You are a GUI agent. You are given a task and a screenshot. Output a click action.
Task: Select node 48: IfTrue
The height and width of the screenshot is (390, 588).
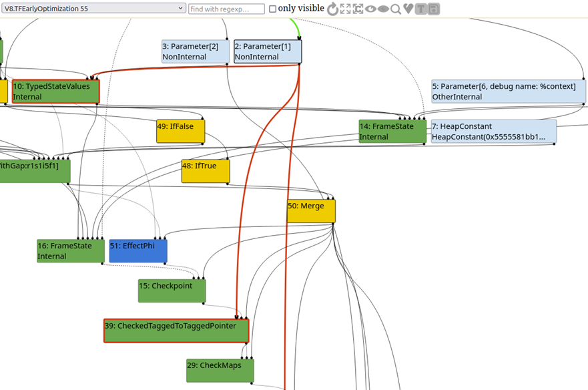pyautogui.click(x=206, y=171)
